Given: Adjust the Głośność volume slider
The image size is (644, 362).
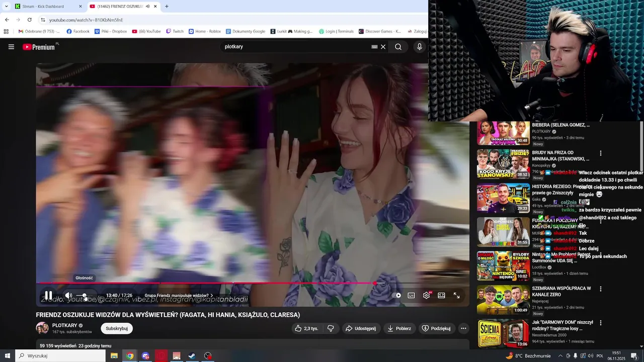Looking at the screenshot, I should [x=85, y=296].
